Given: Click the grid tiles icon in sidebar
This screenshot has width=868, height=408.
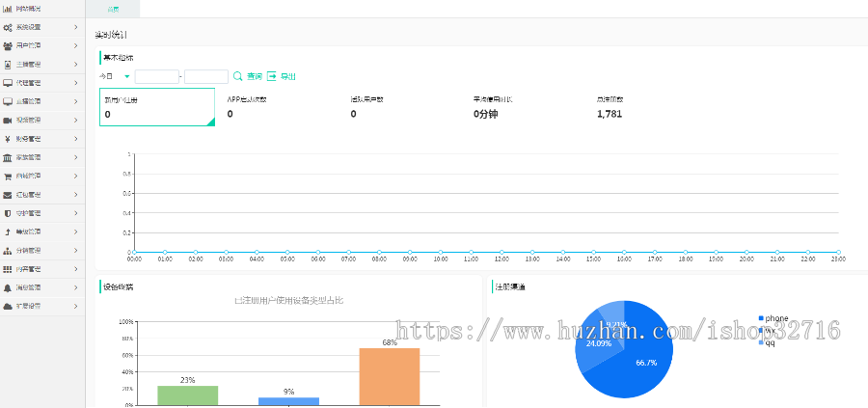Looking at the screenshot, I should pyautogui.click(x=8, y=269).
